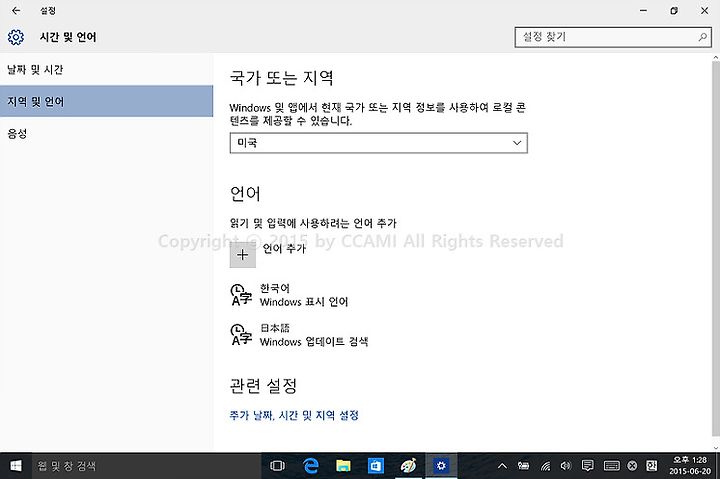Click the settings gear icon beside 시간 및 언어
The height and width of the screenshot is (479, 720).
(16, 37)
